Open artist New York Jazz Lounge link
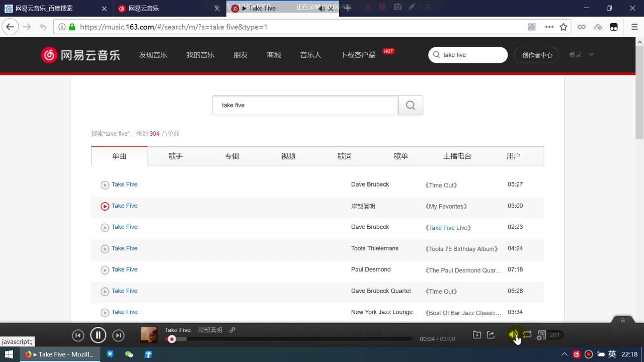The image size is (644, 362). pyautogui.click(x=382, y=312)
